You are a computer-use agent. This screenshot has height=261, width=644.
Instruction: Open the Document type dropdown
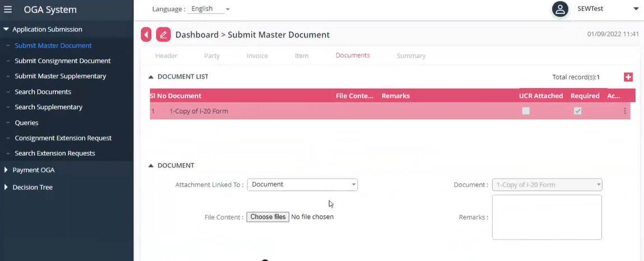(x=546, y=185)
